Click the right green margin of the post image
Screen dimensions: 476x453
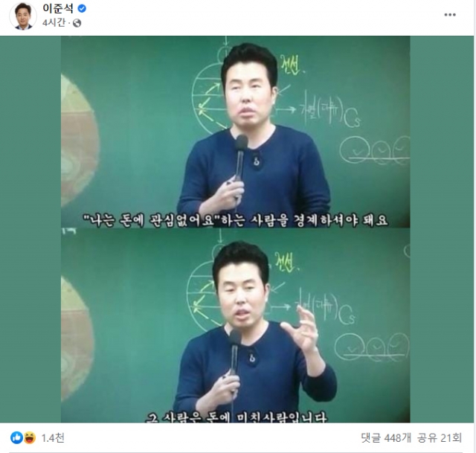pyautogui.click(x=443, y=229)
